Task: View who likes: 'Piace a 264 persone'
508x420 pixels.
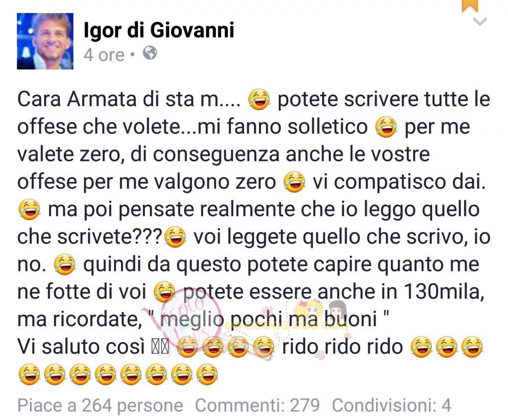Action: pyautogui.click(x=100, y=406)
